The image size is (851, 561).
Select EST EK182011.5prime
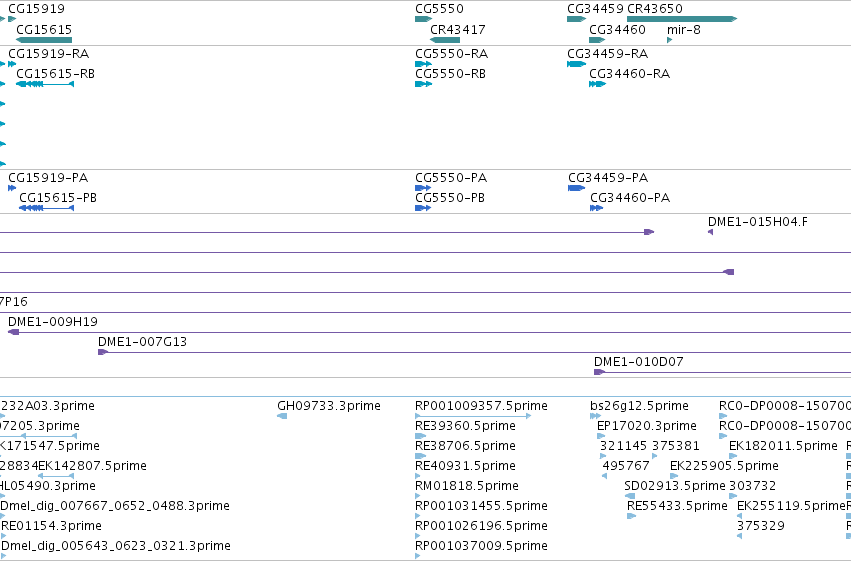[x=733, y=456]
